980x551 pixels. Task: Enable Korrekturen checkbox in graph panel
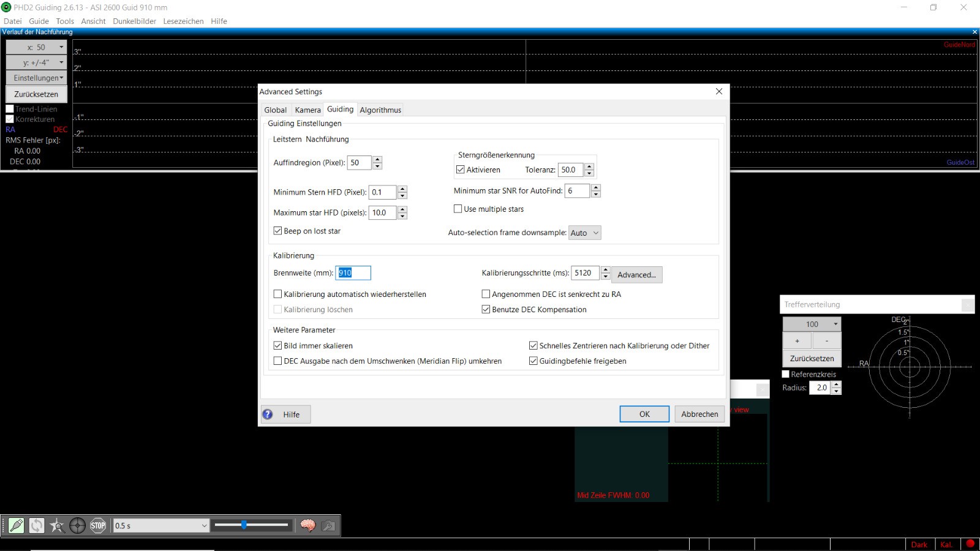[x=10, y=119]
